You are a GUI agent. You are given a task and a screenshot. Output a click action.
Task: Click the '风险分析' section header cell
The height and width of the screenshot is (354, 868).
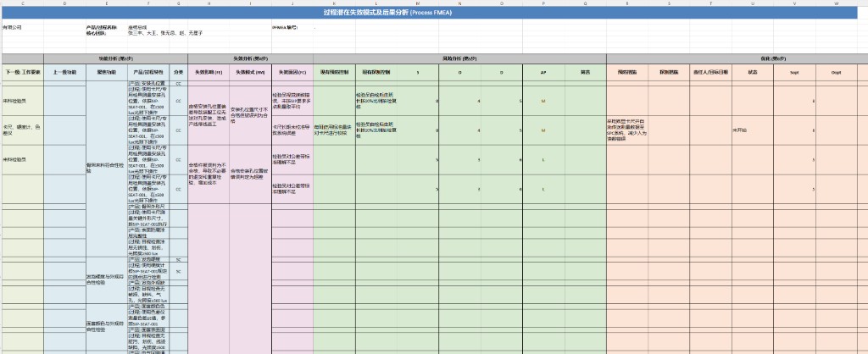click(459, 58)
